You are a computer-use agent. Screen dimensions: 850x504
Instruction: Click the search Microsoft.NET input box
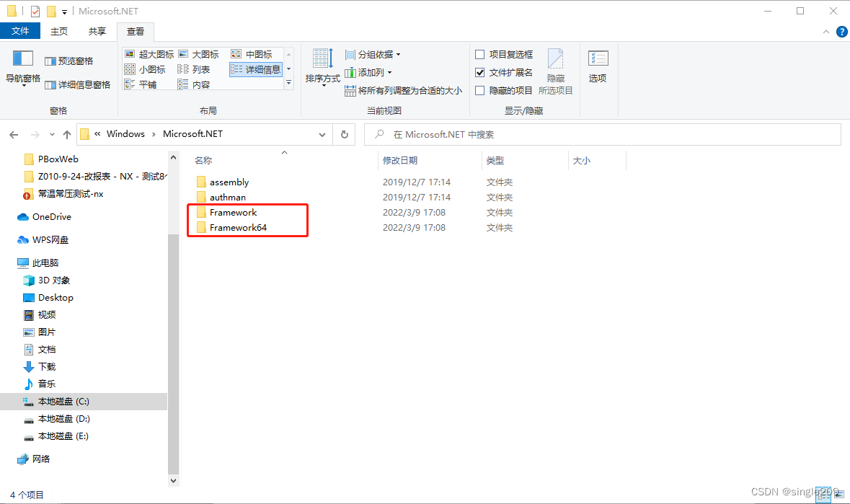click(603, 134)
